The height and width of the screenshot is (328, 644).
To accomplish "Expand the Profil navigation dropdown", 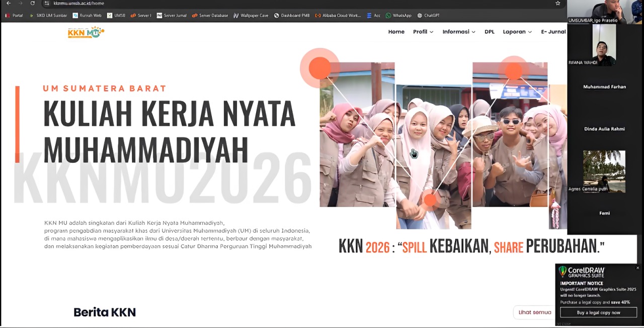I will (423, 32).
